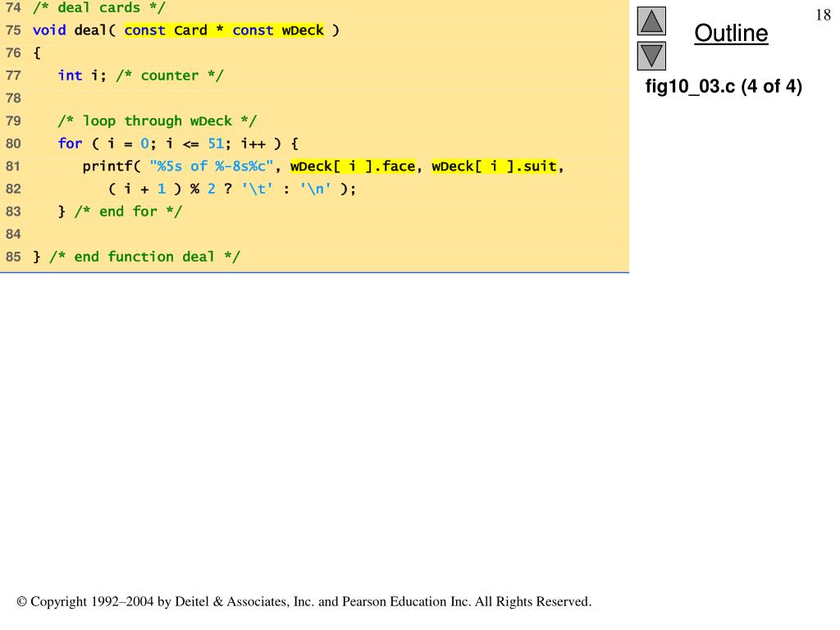Click the '\t' character literal
840x630 pixels.
pos(257,189)
